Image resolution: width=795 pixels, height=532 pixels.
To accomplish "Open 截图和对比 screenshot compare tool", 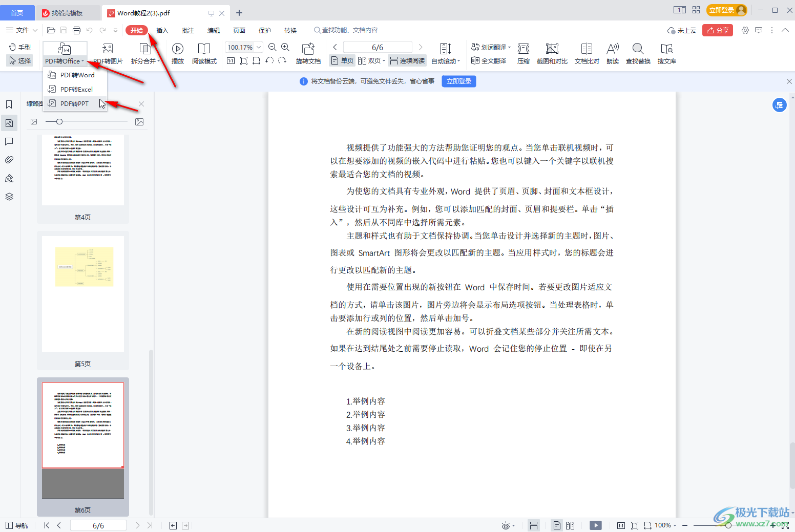I will point(552,54).
